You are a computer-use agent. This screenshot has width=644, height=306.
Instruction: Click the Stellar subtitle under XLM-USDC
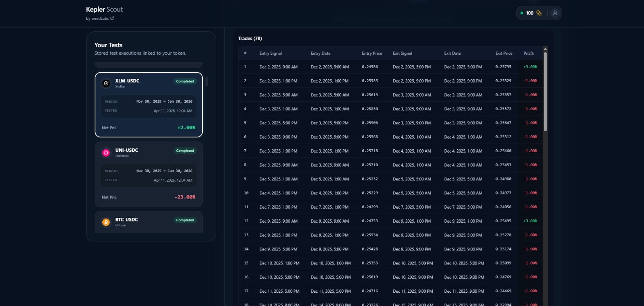click(120, 87)
